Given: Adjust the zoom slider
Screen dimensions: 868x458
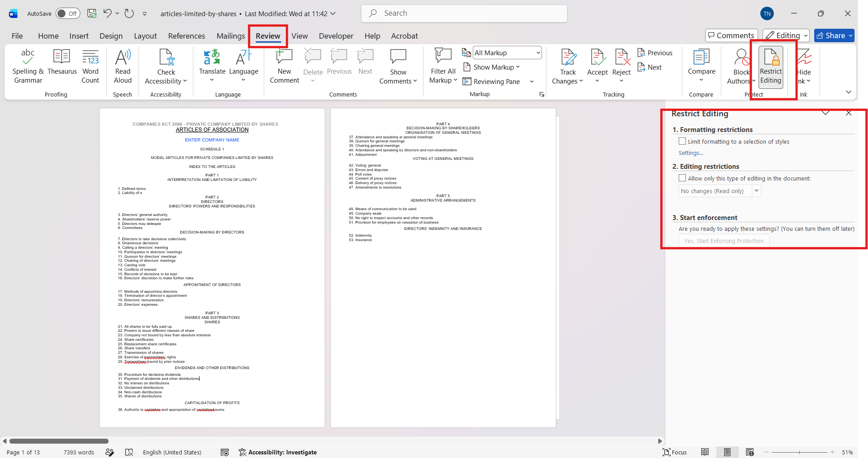Looking at the screenshot, I should pyautogui.click(x=799, y=452).
